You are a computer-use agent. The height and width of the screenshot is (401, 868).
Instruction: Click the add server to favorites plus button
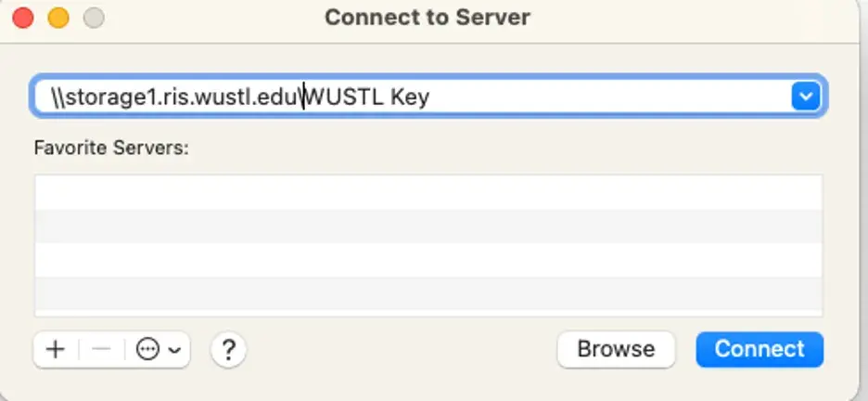[x=56, y=350]
